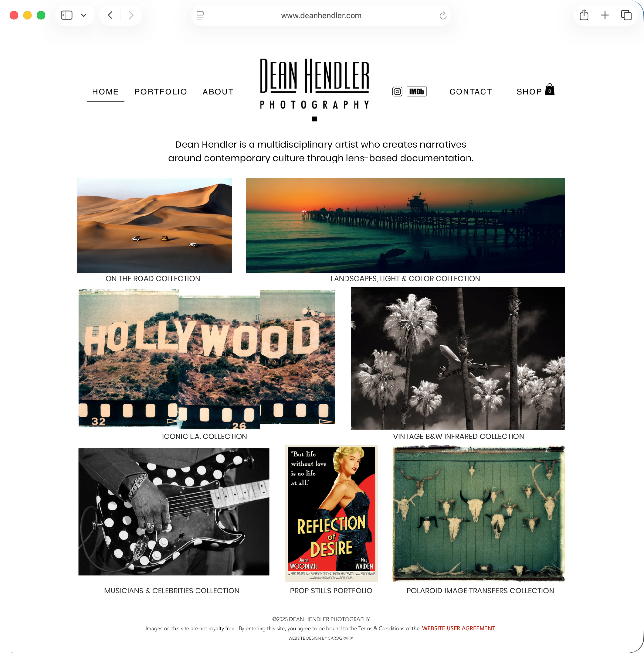
Task: Open the shopping bag cart icon
Action: point(550,90)
